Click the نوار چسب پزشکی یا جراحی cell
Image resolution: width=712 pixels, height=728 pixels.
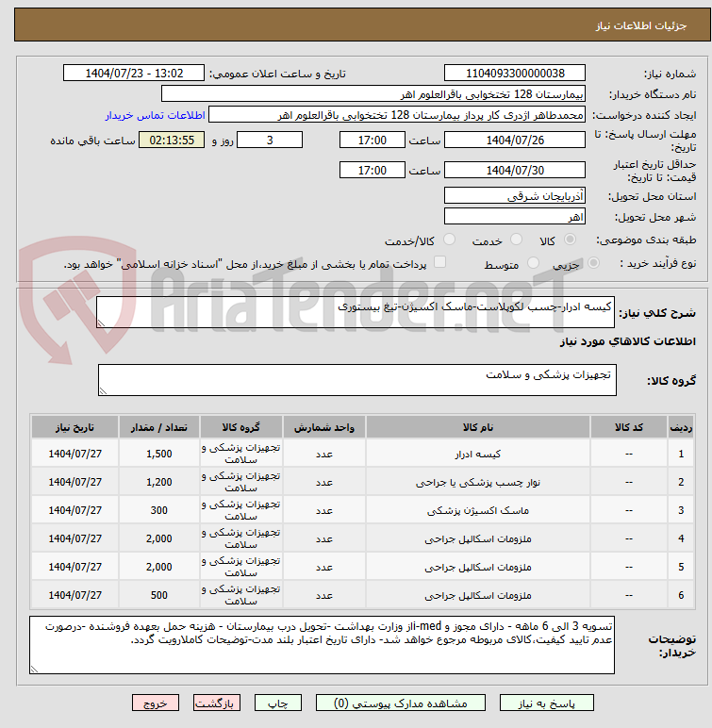coord(478,482)
